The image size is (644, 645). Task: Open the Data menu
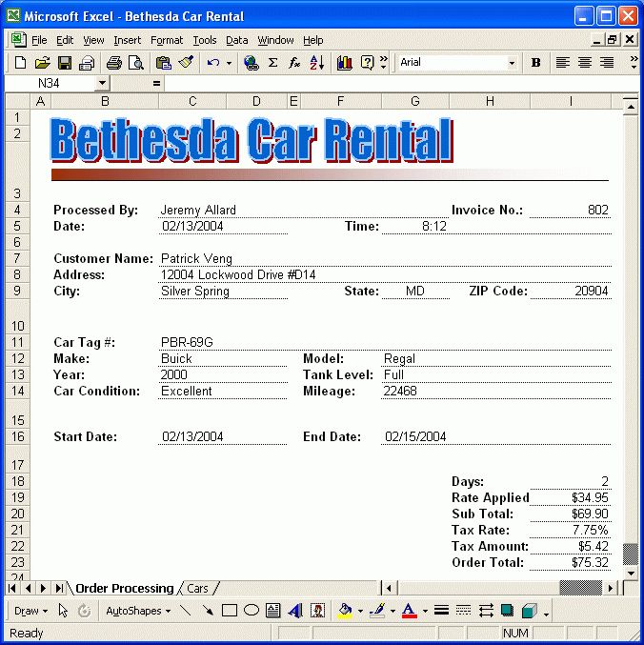(237, 40)
